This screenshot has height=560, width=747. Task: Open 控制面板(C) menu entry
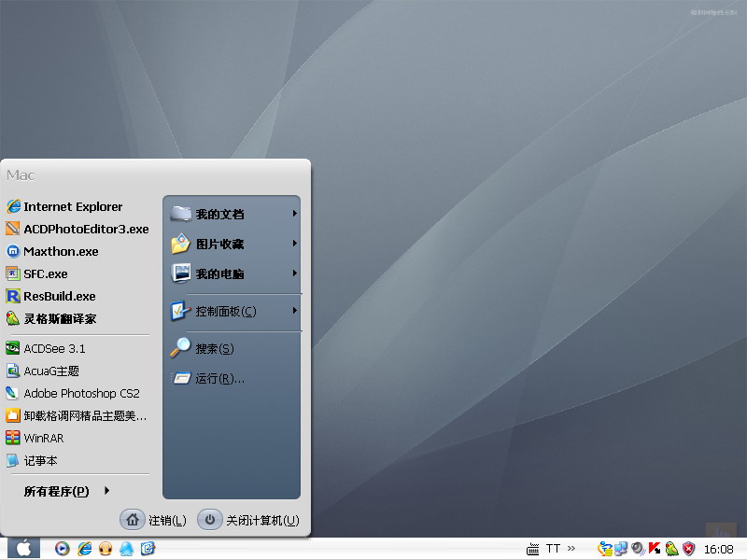tap(232, 312)
